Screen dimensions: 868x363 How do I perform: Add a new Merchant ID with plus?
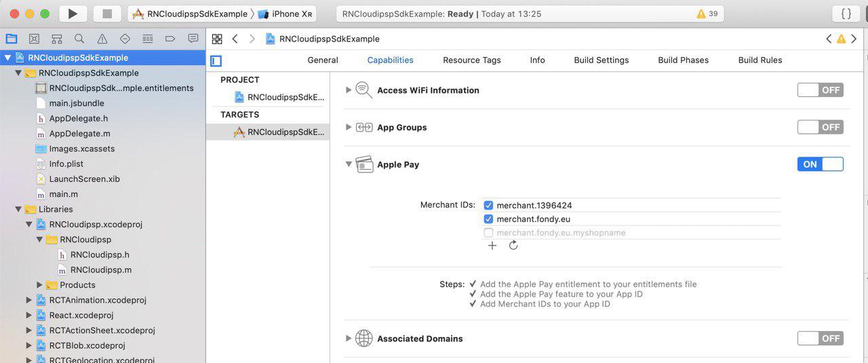(492, 245)
